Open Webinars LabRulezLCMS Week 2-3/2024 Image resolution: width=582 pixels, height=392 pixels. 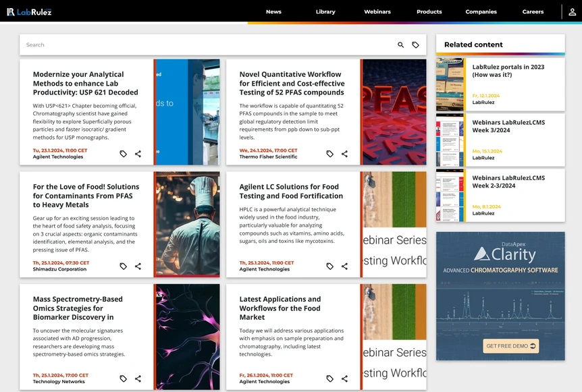(x=508, y=182)
